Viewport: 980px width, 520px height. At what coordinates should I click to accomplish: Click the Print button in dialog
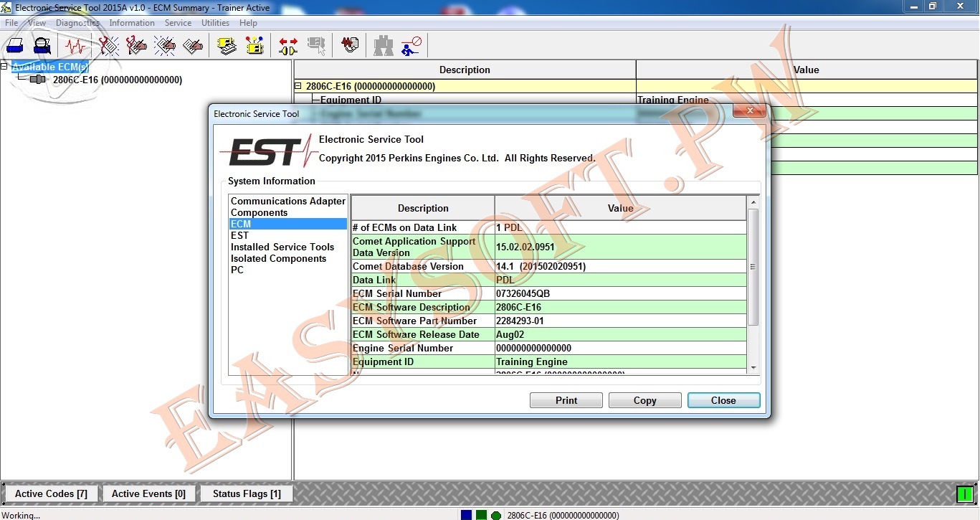566,400
